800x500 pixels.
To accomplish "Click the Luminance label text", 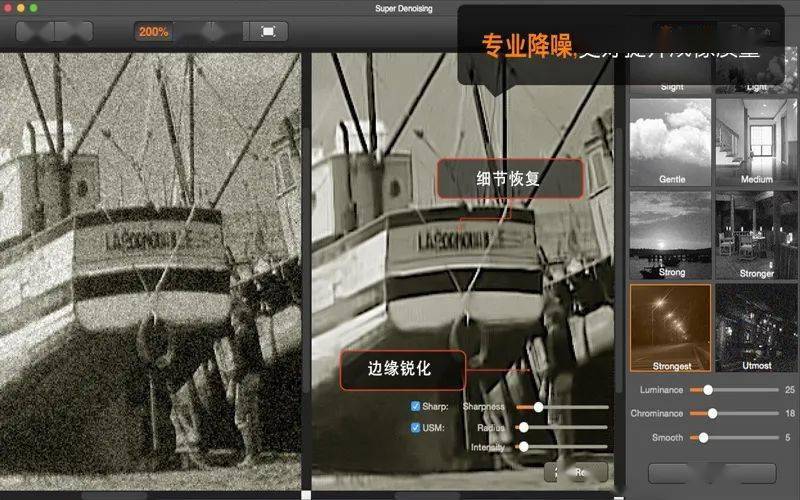I will pos(661,390).
